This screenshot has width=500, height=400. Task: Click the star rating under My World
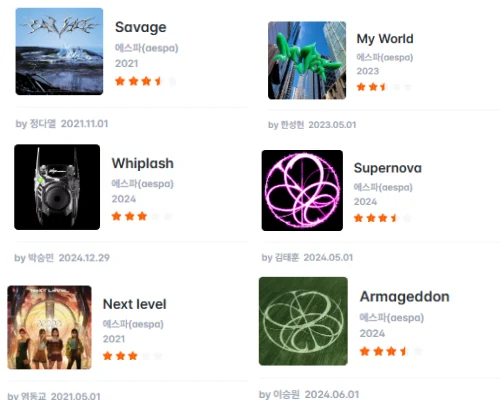click(x=384, y=87)
